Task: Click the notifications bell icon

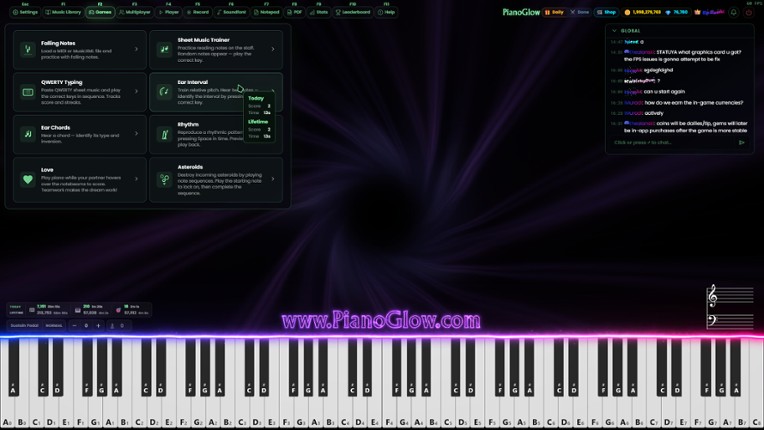Action: tap(733, 12)
